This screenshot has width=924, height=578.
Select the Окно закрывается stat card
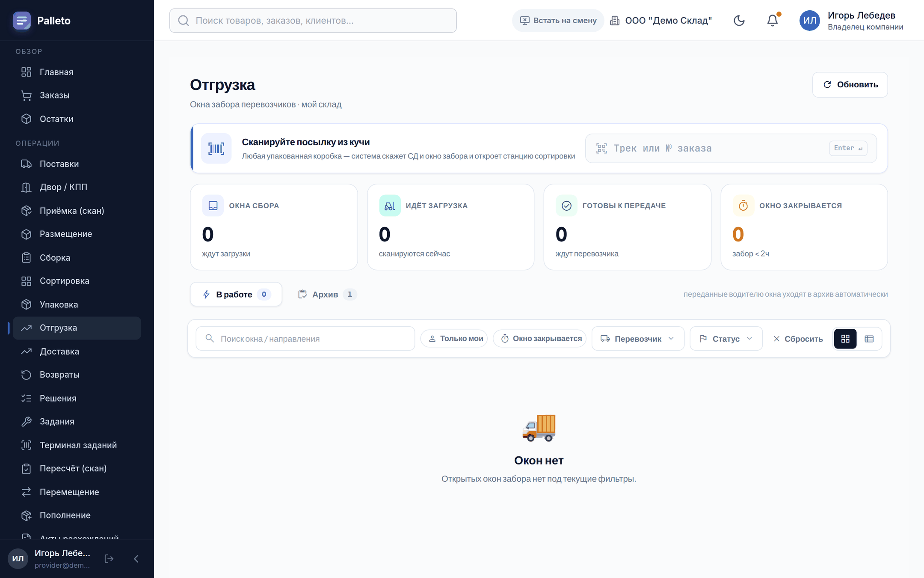tap(804, 227)
